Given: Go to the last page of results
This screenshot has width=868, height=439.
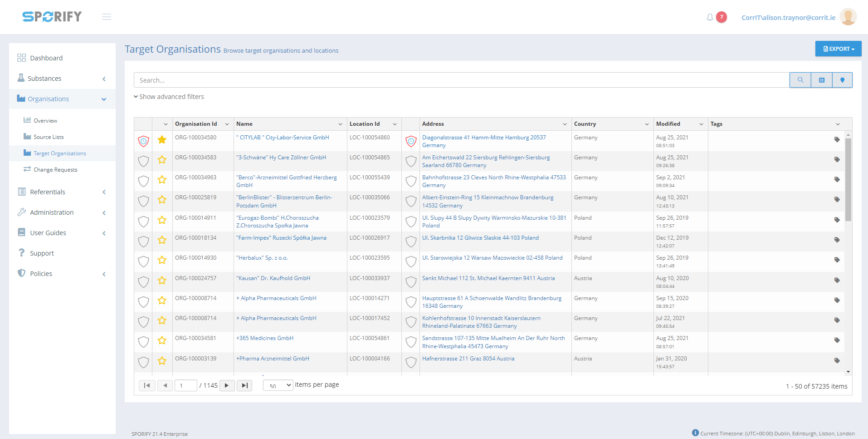Looking at the screenshot, I should (244, 385).
